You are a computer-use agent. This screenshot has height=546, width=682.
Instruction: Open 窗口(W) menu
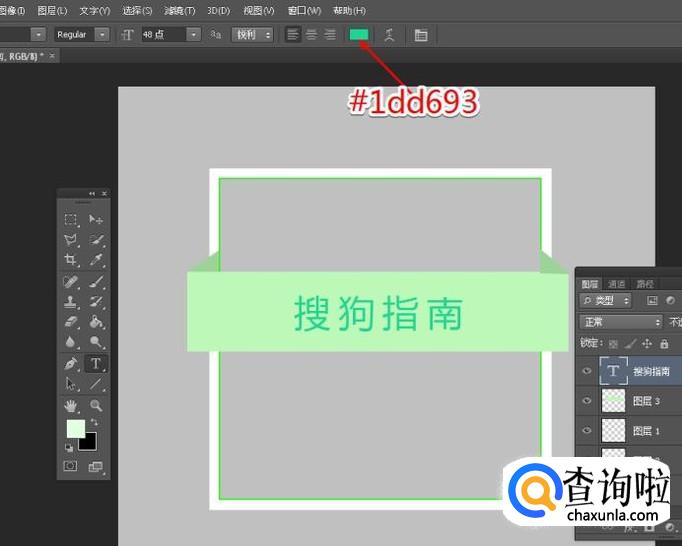coord(304,10)
